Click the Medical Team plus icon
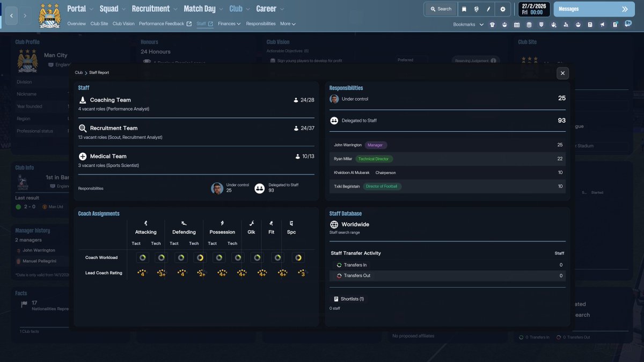644x362 pixels. pos(83,157)
